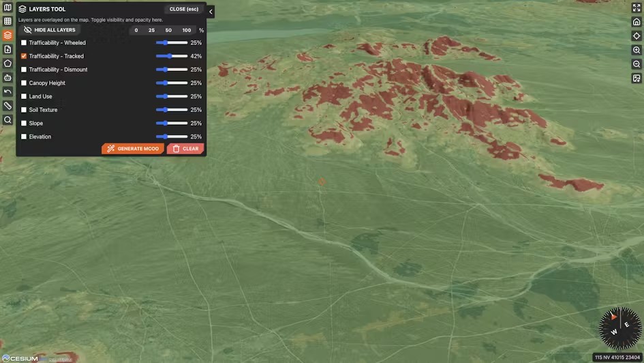Click the compass to reset orientation
The image size is (644, 363).
[x=619, y=328]
